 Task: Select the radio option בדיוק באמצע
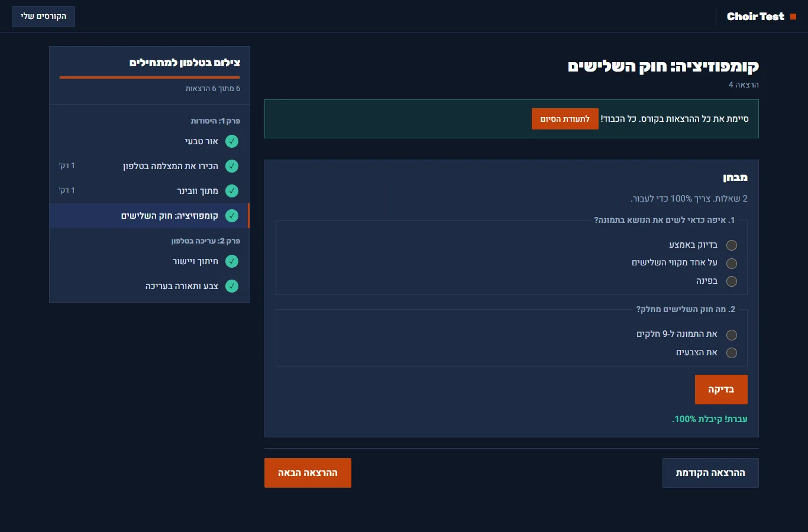(x=732, y=245)
